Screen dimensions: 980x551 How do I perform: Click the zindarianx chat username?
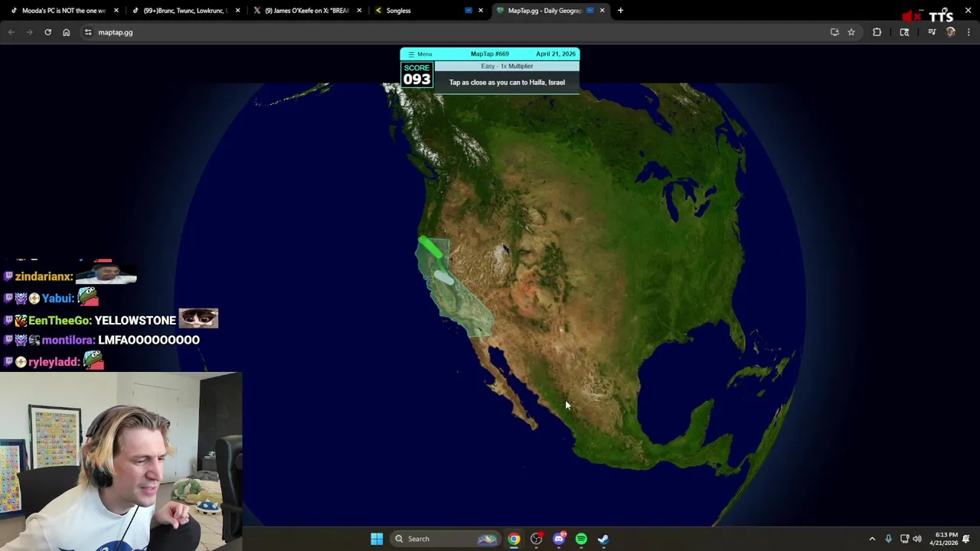coord(44,276)
